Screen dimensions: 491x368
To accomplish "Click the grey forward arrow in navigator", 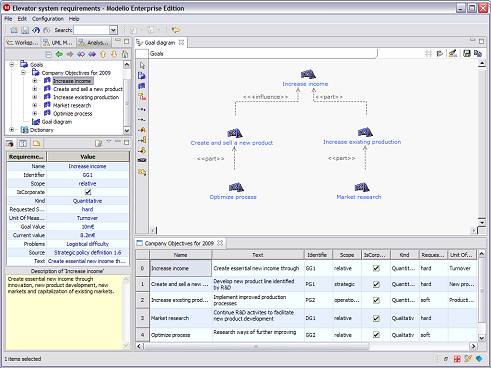I will 70,54.
